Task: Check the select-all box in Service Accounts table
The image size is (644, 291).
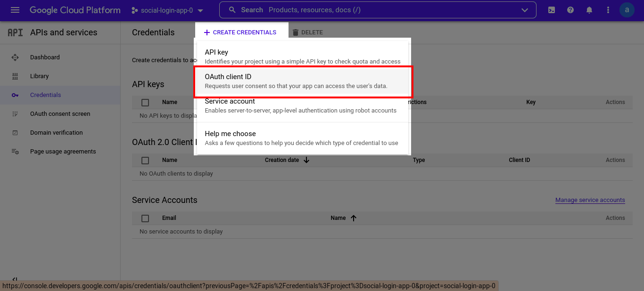Action: pyautogui.click(x=145, y=218)
